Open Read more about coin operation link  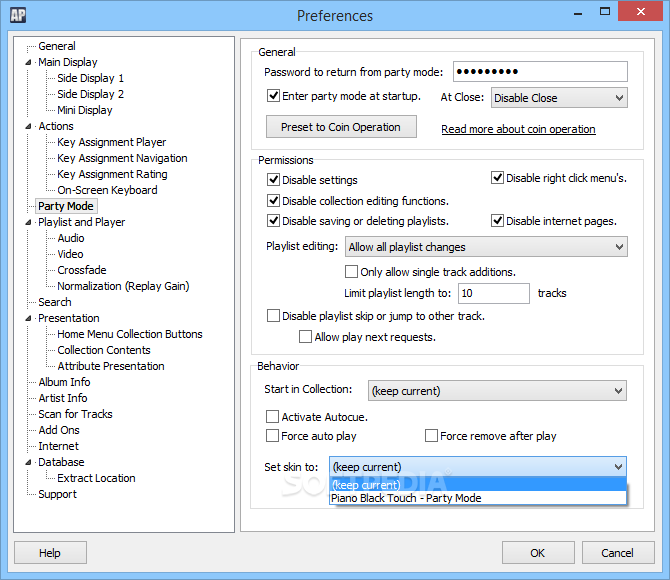pyautogui.click(x=518, y=129)
